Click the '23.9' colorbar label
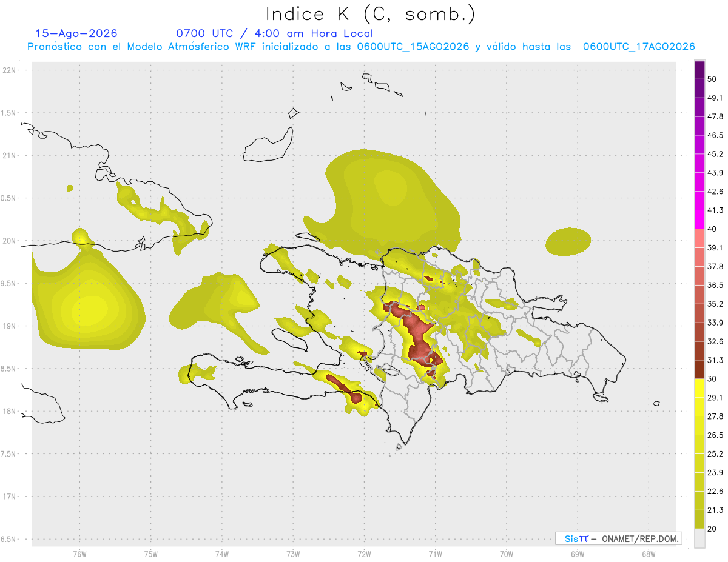The width and height of the screenshot is (728, 562). coord(715,472)
